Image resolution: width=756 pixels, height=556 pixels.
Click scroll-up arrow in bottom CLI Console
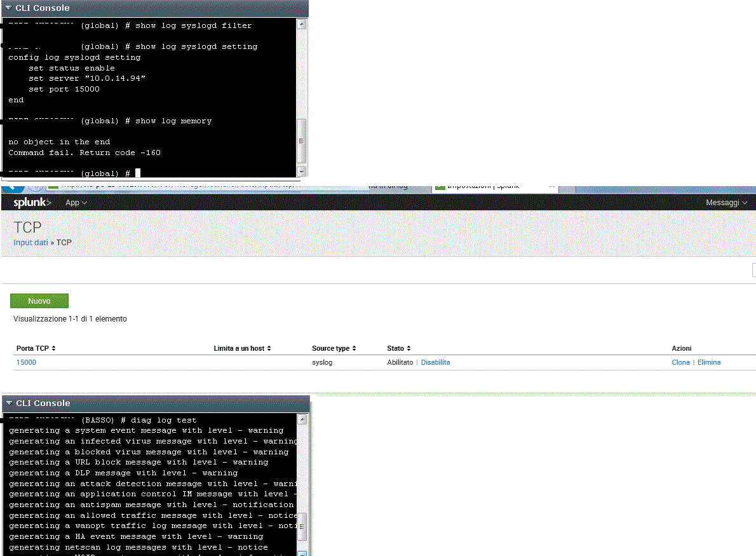click(x=302, y=419)
